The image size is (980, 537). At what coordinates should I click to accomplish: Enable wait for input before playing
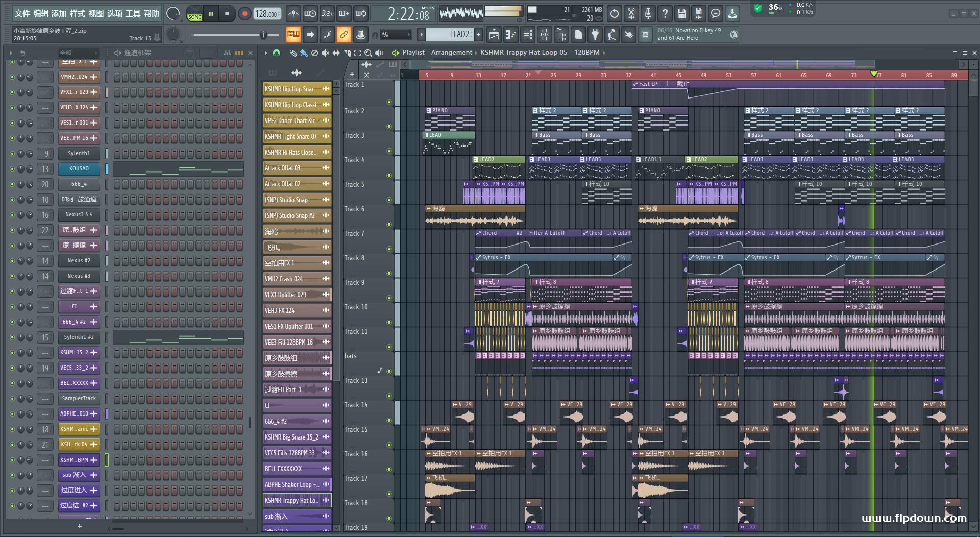310,14
